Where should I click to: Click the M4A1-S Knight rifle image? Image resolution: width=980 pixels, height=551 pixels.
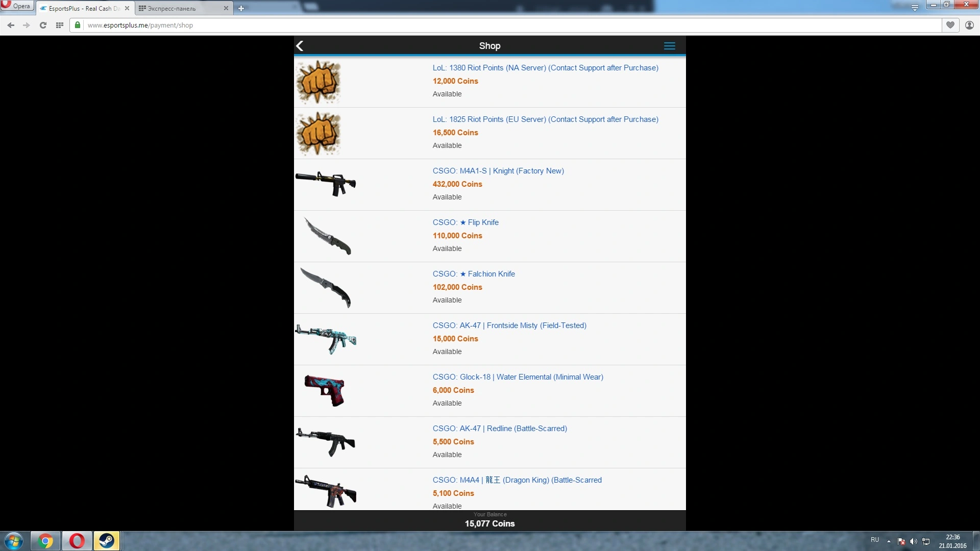tap(326, 184)
